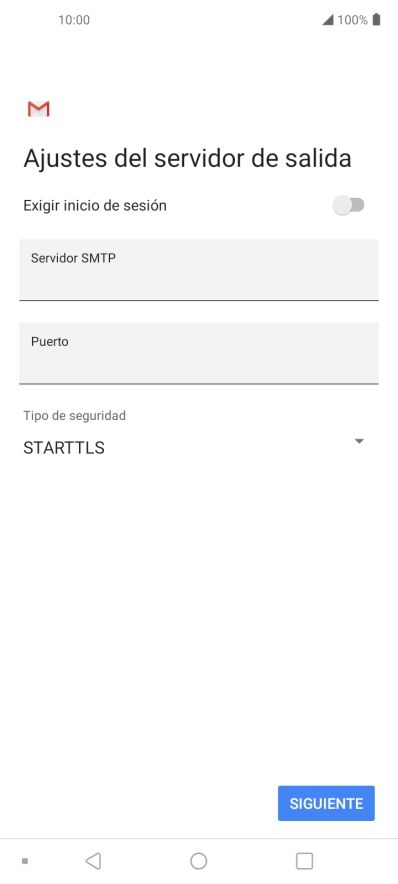This screenshot has height=884, width=398.
Task: Tap the Servidor SMTP field label
Action: [x=73, y=258]
